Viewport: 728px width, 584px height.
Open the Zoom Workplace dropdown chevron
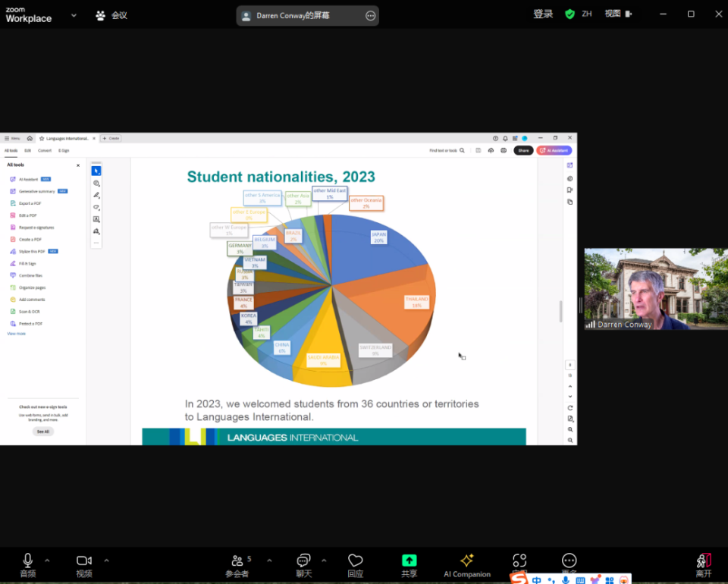tap(74, 15)
